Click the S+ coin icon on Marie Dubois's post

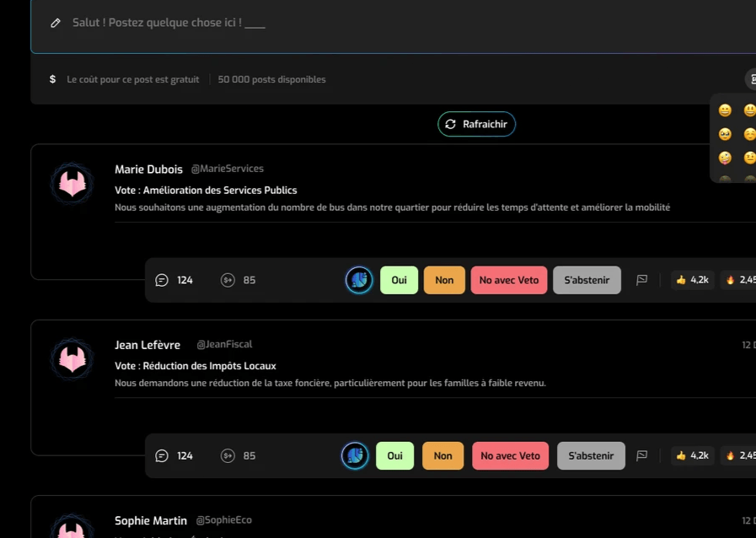[x=228, y=280]
